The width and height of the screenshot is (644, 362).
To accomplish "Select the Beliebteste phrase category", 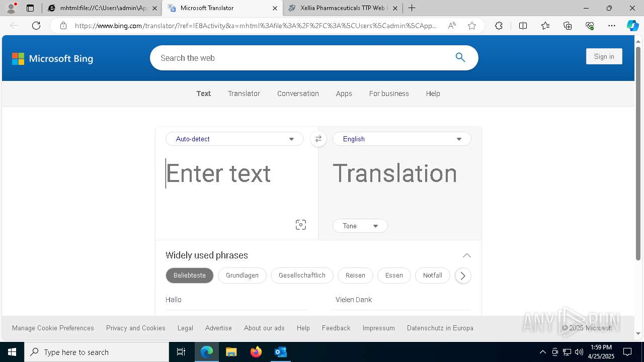I will click(x=190, y=276).
